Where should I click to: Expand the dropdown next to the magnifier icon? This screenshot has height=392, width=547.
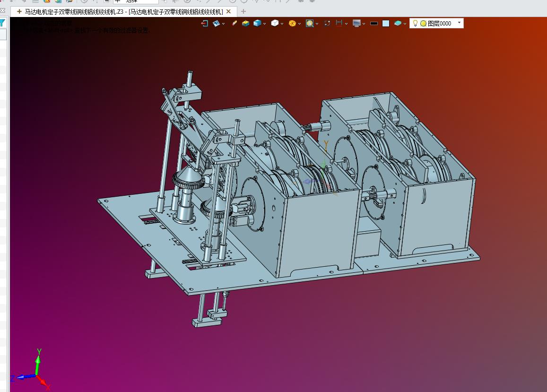pos(317,24)
